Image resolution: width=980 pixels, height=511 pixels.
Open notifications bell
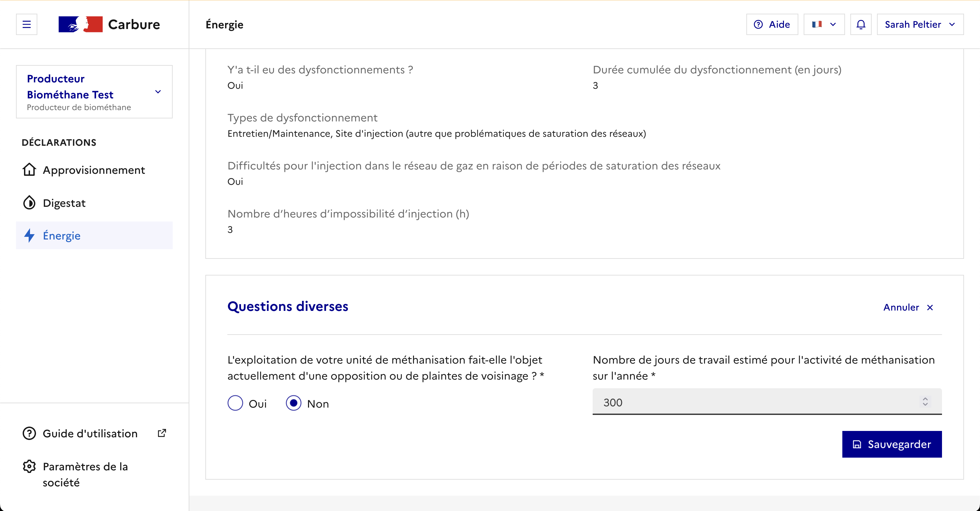(861, 24)
